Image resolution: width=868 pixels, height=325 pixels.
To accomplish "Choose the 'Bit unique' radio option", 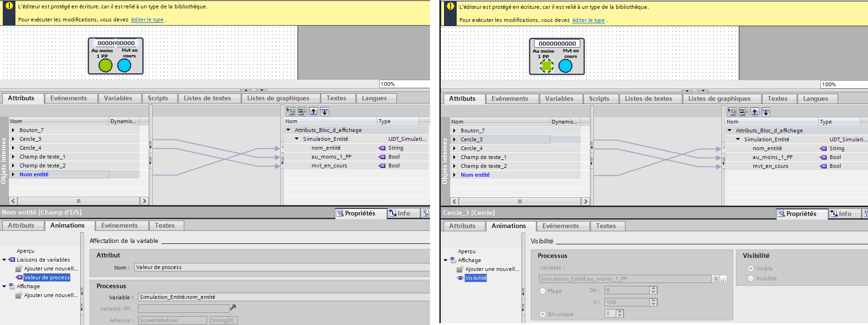I will [542, 314].
